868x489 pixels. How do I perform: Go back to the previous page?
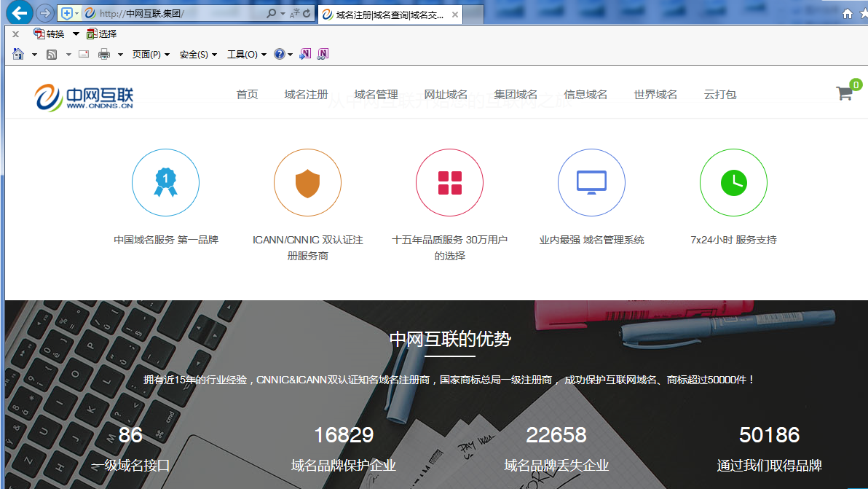pos(19,12)
